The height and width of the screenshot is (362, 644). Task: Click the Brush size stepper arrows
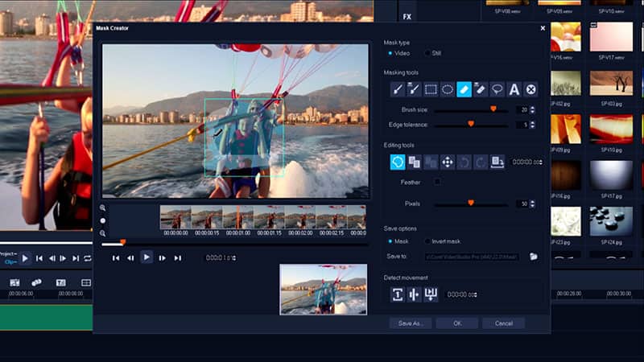532,109
